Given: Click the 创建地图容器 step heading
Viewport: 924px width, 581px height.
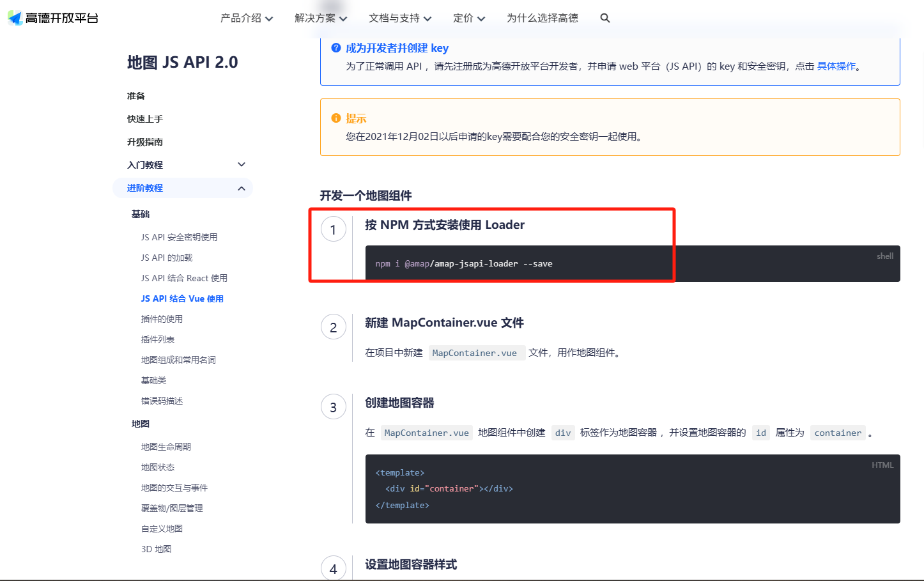Looking at the screenshot, I should tap(399, 403).
